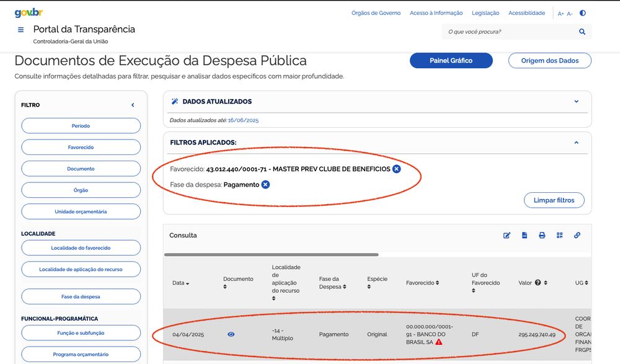Remove the Fase da despesa Pagamento filter
Screen dimensions: 620x364
click(265, 185)
